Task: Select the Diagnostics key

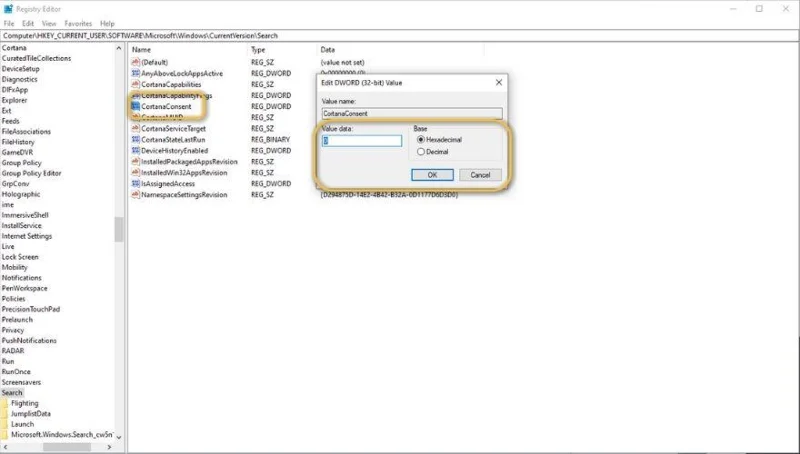Action: click(19, 79)
